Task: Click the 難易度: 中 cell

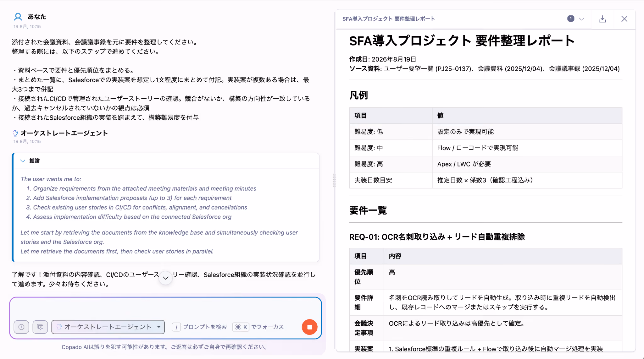Action: click(391, 148)
